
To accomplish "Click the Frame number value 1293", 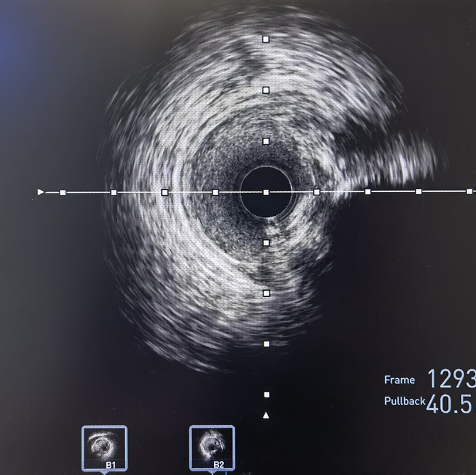I will [451, 379].
